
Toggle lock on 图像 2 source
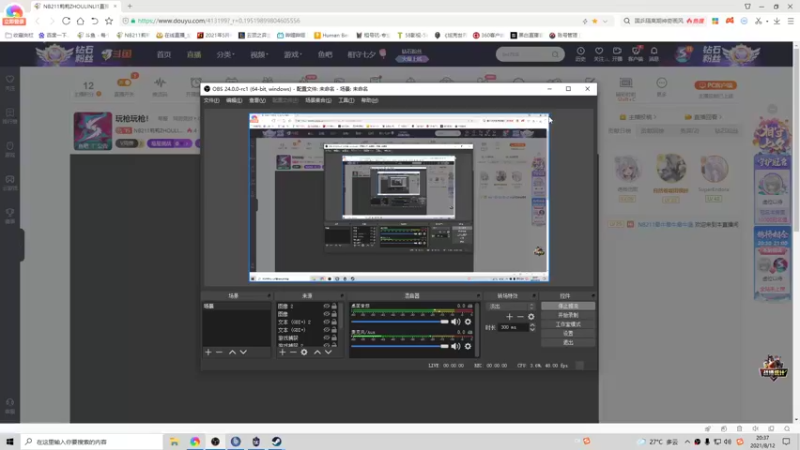[x=334, y=306]
